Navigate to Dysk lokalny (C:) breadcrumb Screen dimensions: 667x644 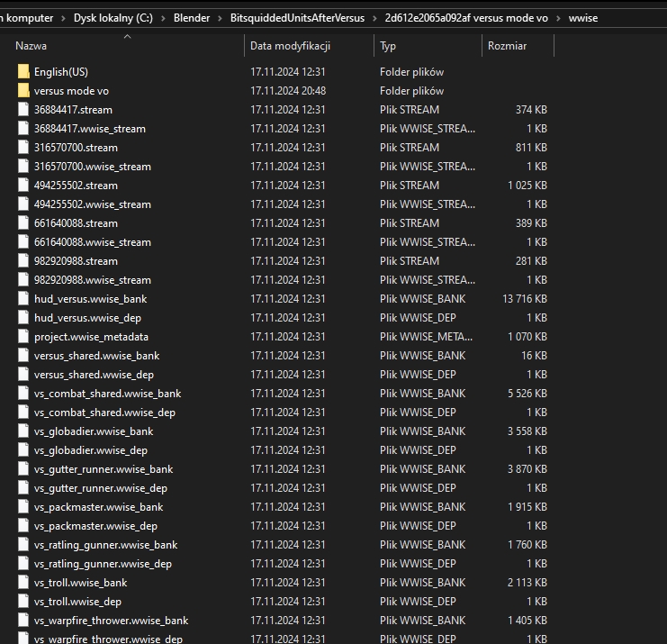tap(113, 18)
